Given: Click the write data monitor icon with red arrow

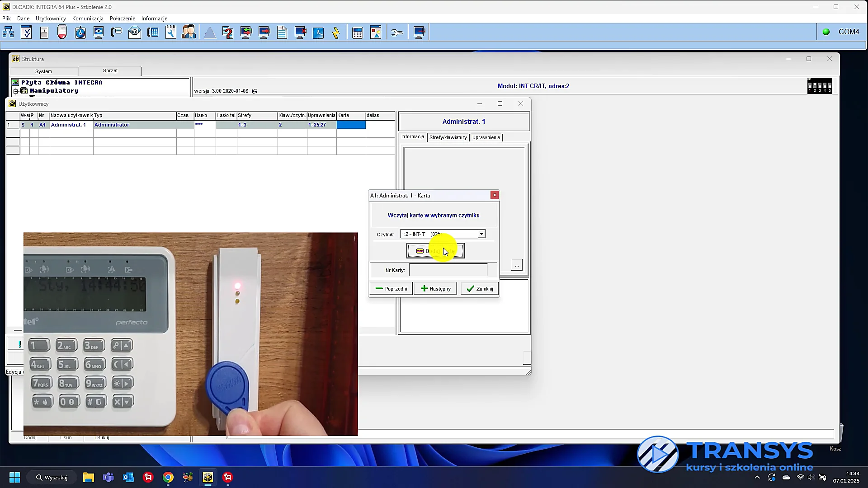Looking at the screenshot, I should (x=264, y=32).
